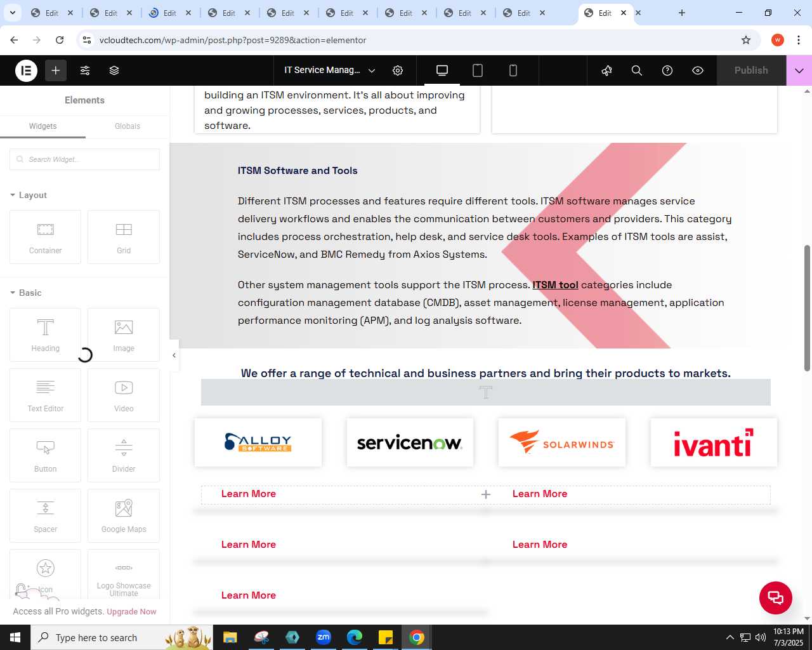Open the red chat bubble button
This screenshot has height=650, width=812.
click(x=776, y=598)
